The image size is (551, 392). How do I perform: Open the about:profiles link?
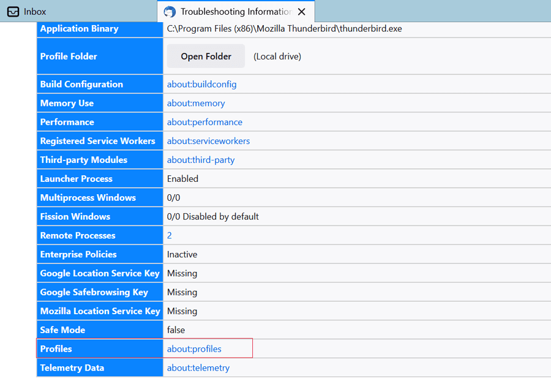click(x=194, y=349)
